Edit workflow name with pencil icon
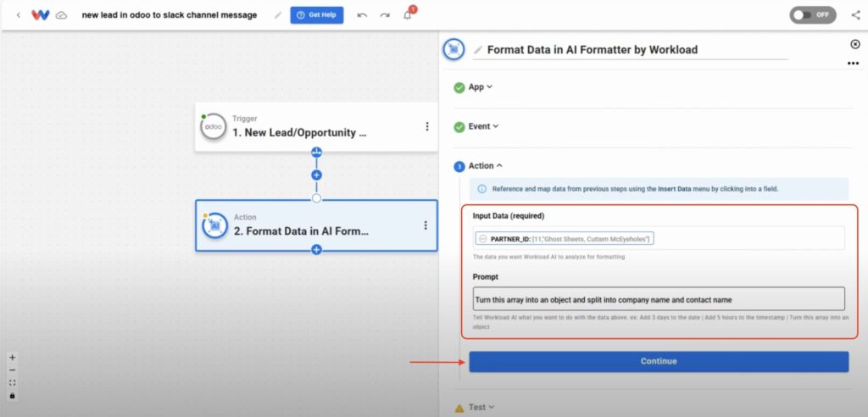Viewport: 868px width, 417px height. coord(278,15)
